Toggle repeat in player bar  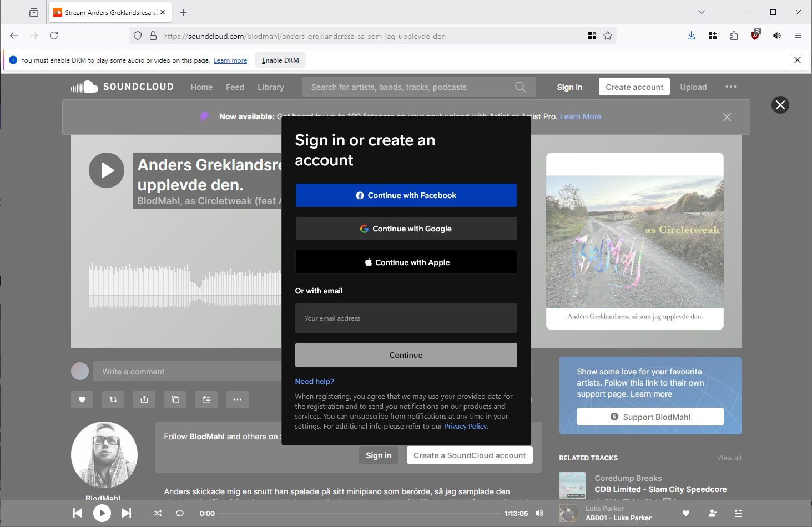coord(180,513)
